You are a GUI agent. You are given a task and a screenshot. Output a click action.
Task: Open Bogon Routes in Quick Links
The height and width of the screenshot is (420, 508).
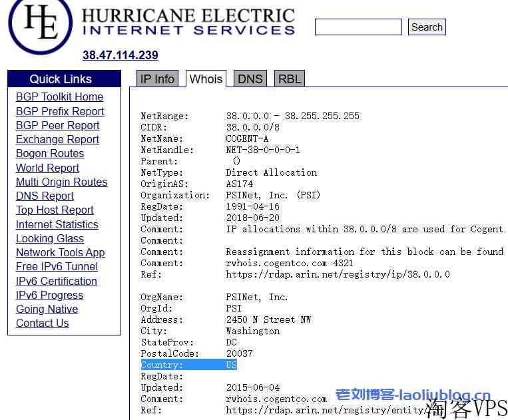[50, 153]
